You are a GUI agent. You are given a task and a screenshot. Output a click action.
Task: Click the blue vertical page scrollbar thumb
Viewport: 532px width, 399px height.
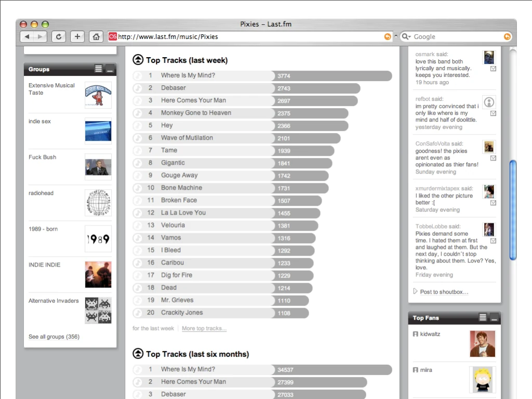coord(513,210)
